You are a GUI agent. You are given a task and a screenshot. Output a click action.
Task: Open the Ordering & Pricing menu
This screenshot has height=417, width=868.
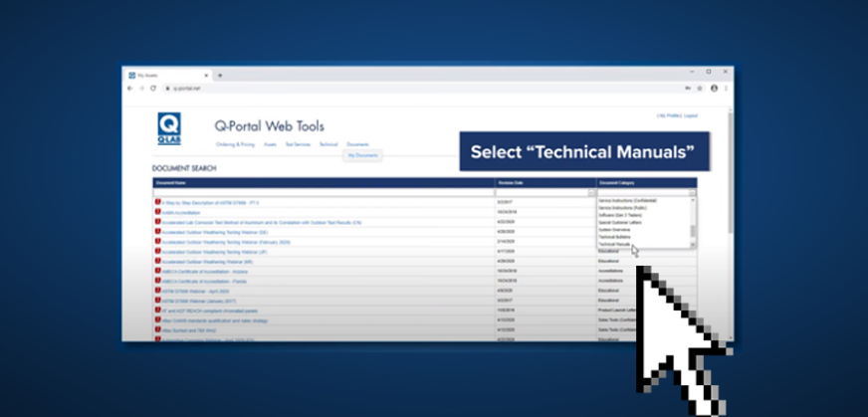235,144
